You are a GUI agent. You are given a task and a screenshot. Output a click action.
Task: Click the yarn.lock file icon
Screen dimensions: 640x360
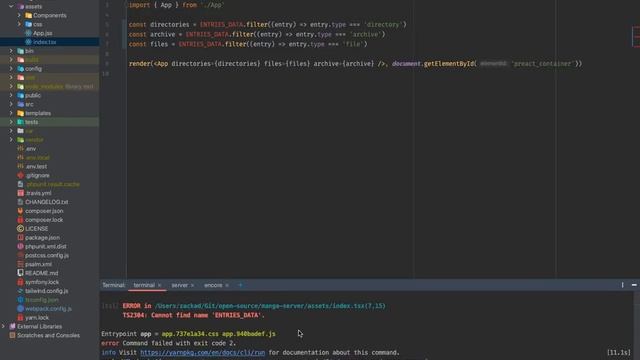[x=20, y=318]
